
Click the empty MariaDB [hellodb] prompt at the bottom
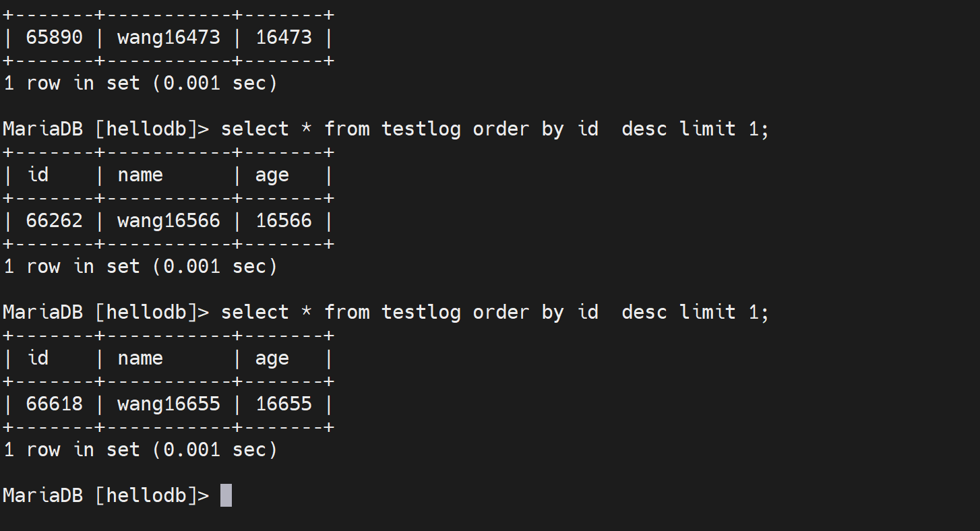pos(106,495)
